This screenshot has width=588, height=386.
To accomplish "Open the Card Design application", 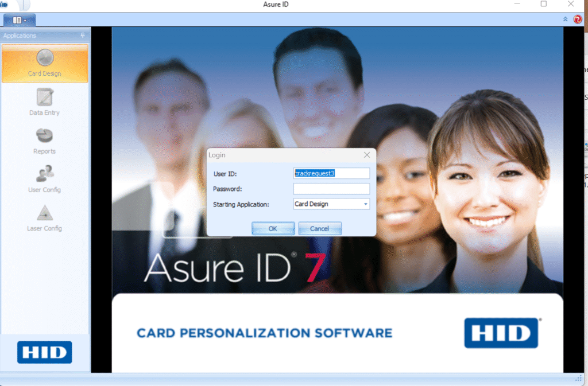I will click(44, 63).
